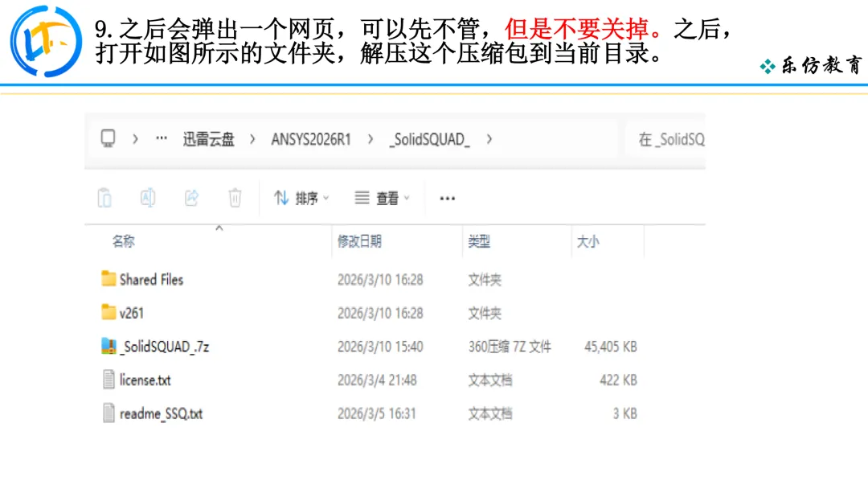This screenshot has width=868, height=489.
Task: Sort by 类型 column header
Action: pyautogui.click(x=479, y=241)
